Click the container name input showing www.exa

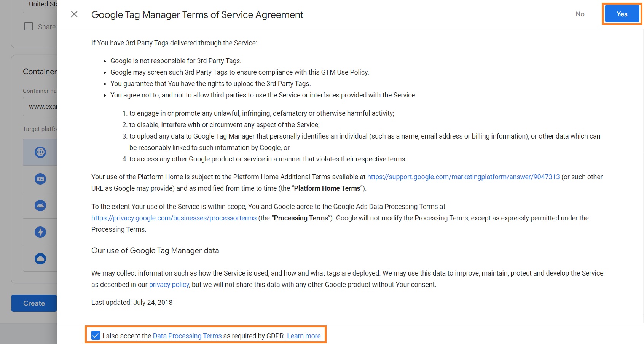coord(42,106)
